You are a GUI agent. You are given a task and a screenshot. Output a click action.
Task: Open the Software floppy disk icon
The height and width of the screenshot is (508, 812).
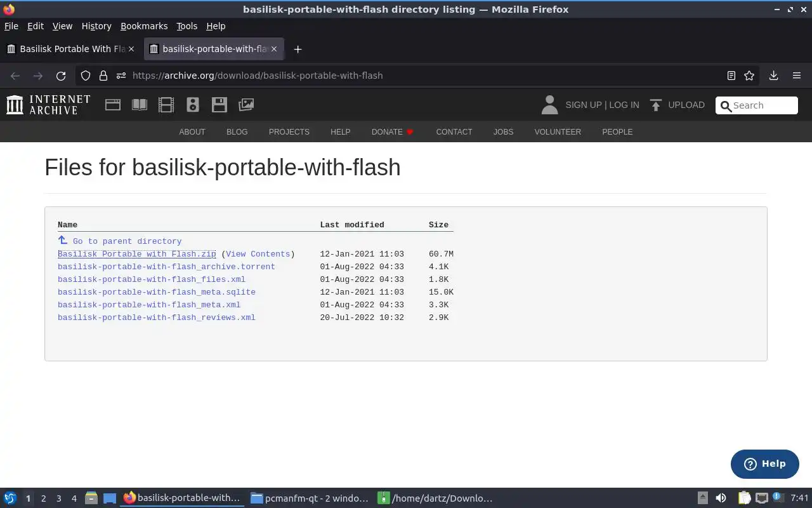(219, 105)
